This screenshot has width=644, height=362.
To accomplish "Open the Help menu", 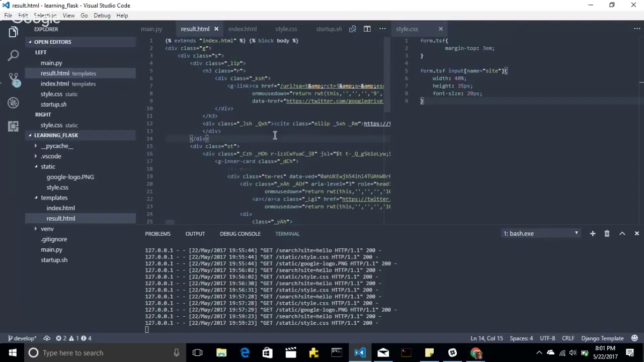I will (x=122, y=16).
